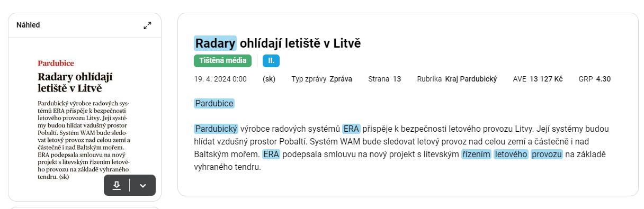Click the highlighted word letového
This screenshot has height=209, width=644.
511,154
